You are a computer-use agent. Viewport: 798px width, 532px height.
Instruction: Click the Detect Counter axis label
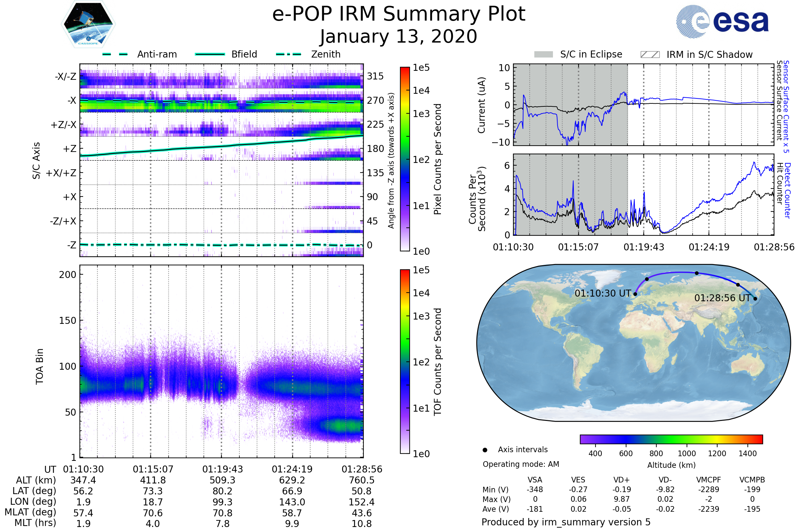point(788,191)
